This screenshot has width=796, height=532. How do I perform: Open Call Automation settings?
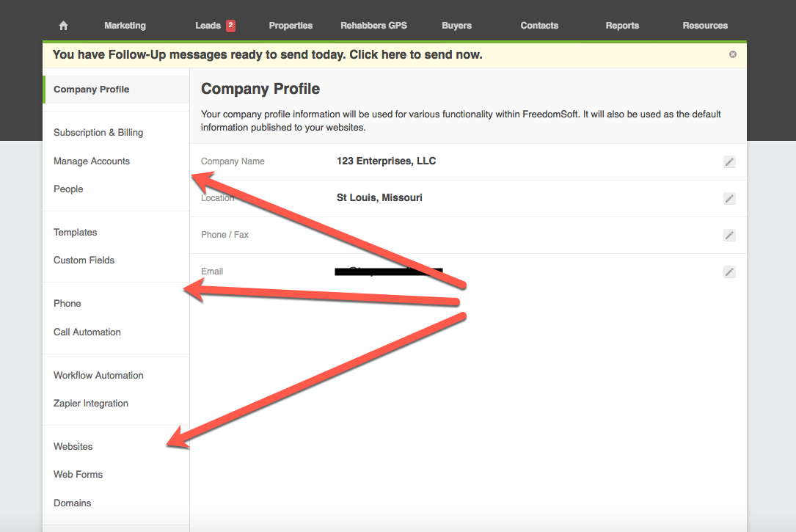(87, 332)
